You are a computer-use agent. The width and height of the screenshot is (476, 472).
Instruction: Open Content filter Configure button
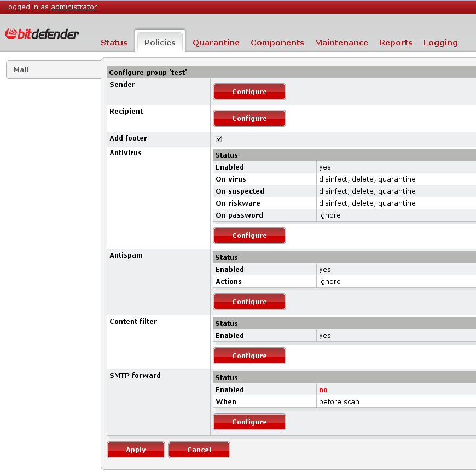click(249, 356)
